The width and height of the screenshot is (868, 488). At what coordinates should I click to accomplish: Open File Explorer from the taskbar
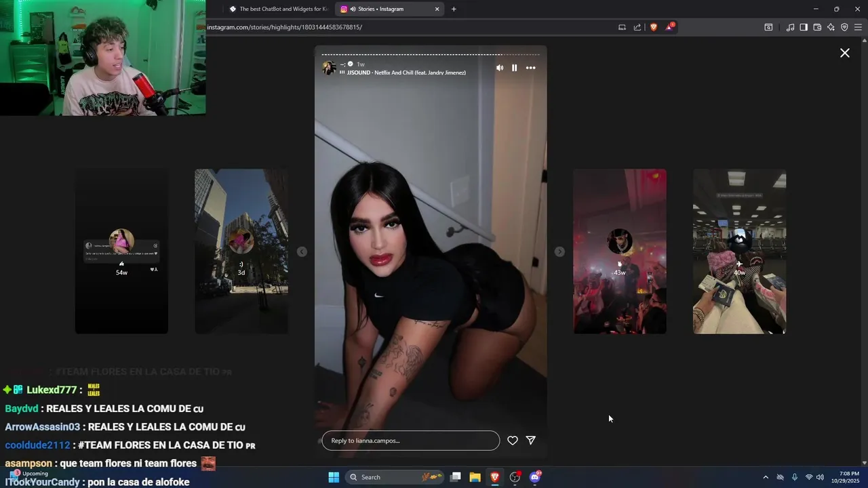point(475,477)
